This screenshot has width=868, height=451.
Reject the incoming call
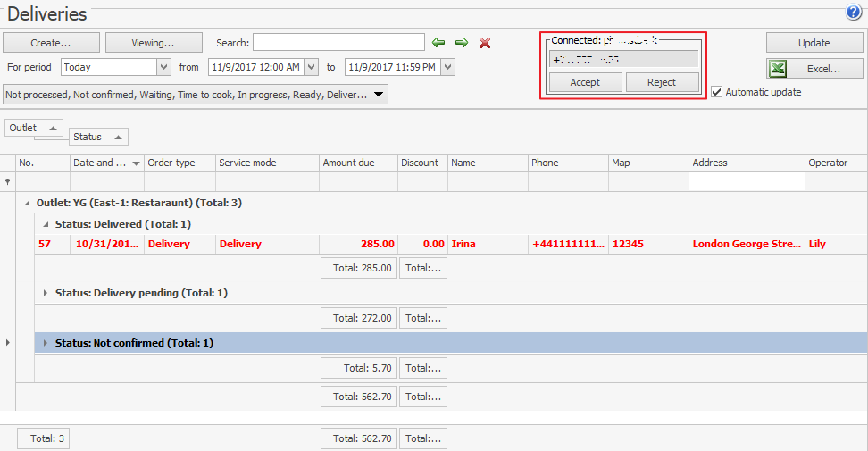[x=663, y=82]
